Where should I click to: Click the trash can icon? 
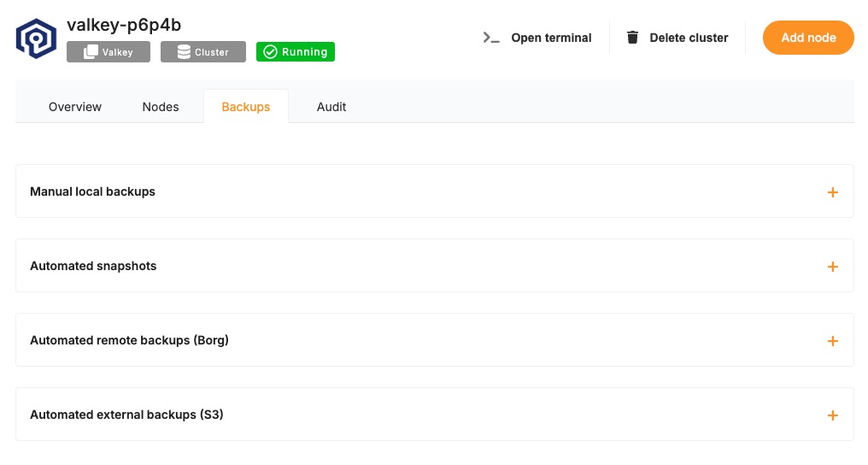click(x=632, y=38)
